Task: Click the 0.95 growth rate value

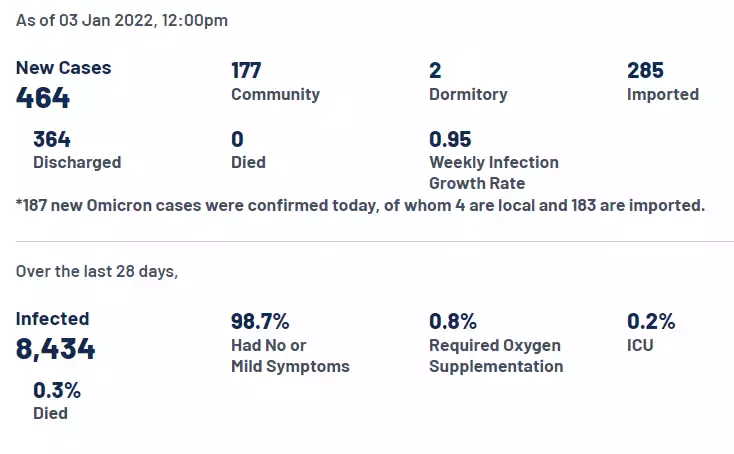Action: (x=450, y=139)
